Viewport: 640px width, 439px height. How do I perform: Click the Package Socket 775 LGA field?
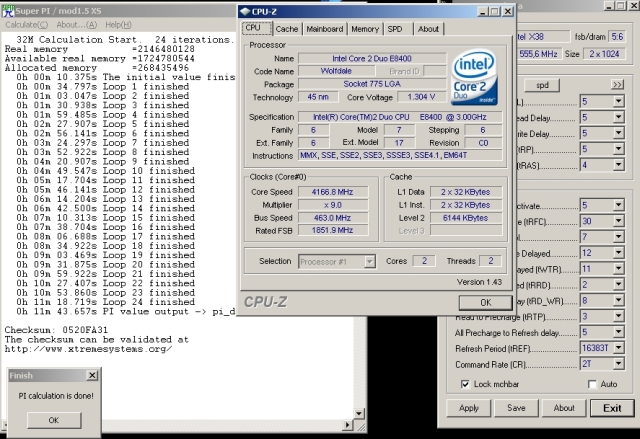(x=372, y=84)
